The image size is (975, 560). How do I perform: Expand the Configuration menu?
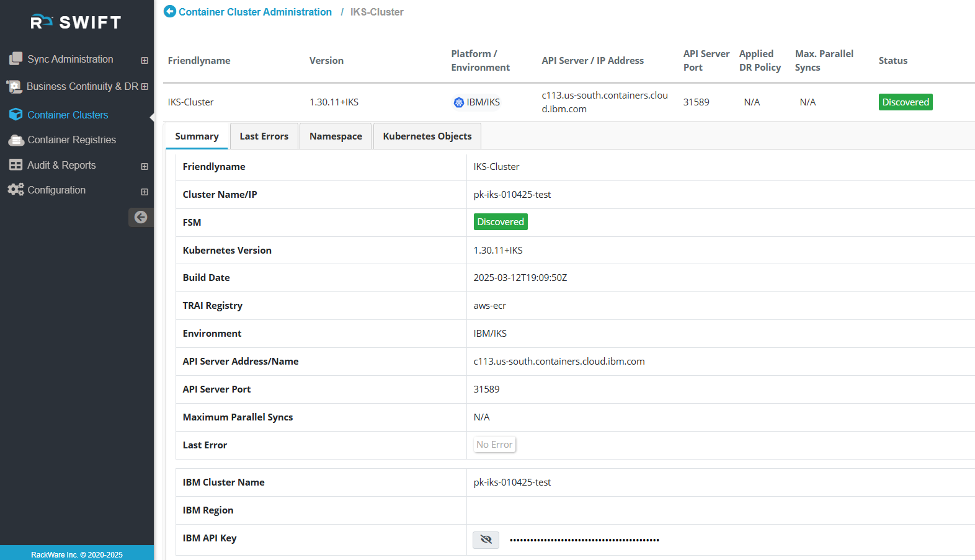[145, 192]
